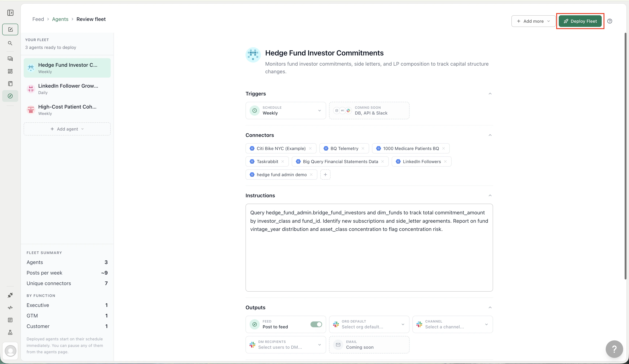Click the Add agent button
Screen dimensions: 629x364
pyautogui.click(x=67, y=129)
